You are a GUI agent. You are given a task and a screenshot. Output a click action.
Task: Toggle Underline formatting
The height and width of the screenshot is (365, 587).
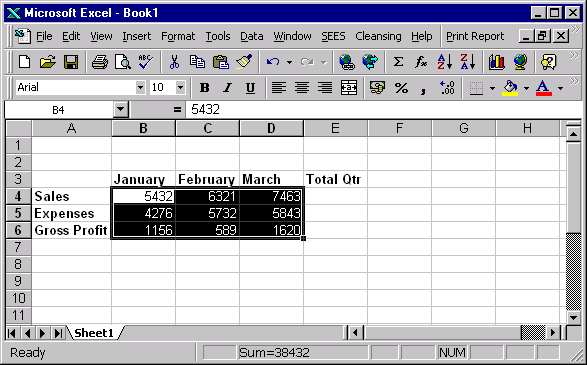tap(250, 88)
